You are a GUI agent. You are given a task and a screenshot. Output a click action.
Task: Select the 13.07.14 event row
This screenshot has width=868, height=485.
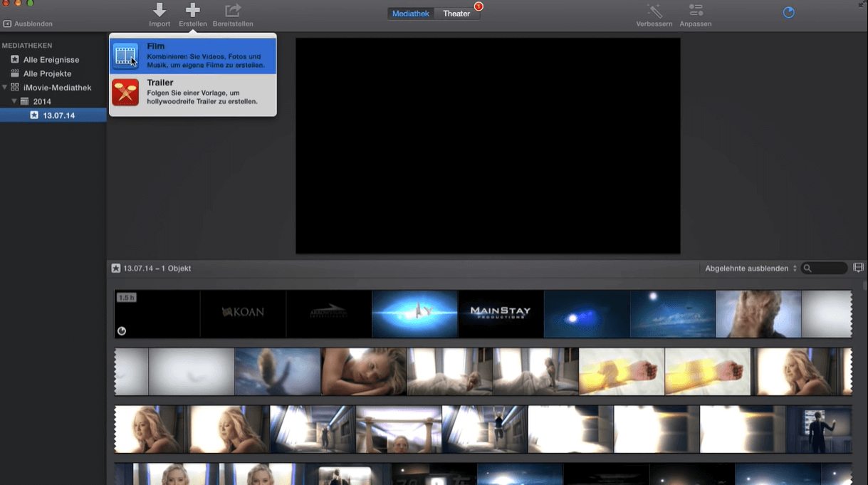click(x=53, y=115)
